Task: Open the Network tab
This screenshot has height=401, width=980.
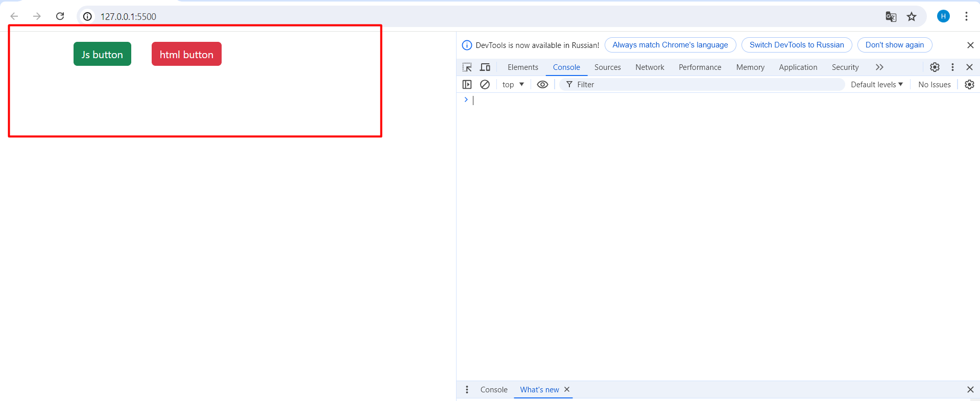Action: tap(650, 67)
